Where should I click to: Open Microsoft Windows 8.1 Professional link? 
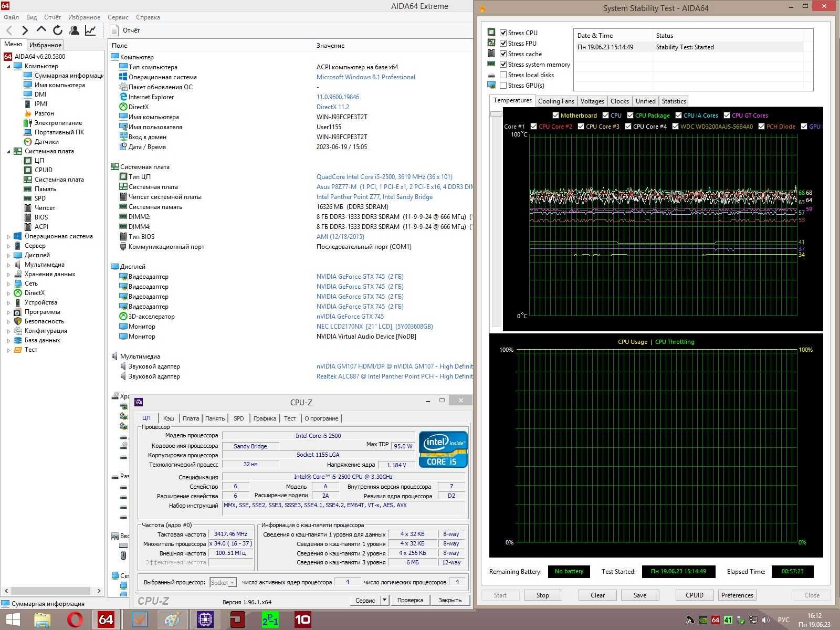[366, 77]
